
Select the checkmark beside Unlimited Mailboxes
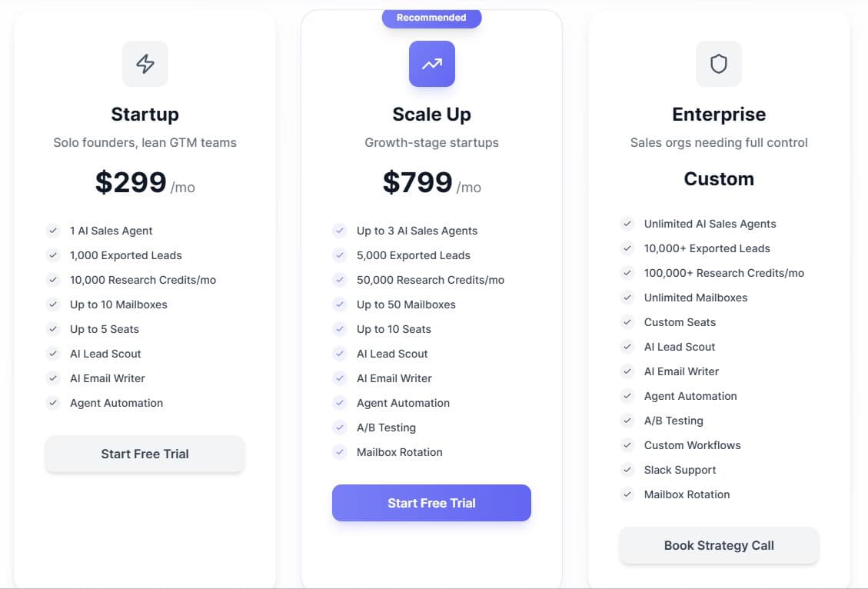(x=627, y=298)
